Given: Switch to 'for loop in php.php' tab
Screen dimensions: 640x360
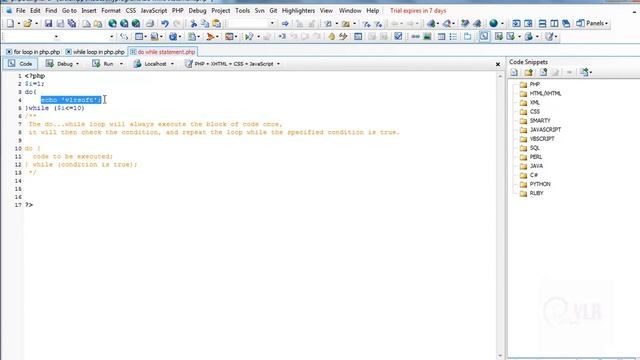Looking at the screenshot, I should coord(37,52).
